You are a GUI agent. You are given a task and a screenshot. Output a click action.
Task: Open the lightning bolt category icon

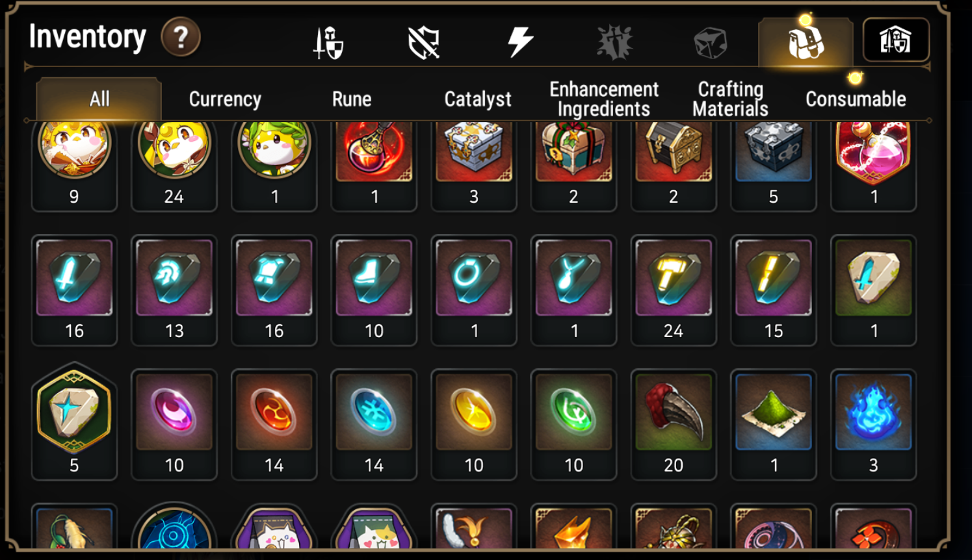coord(520,42)
